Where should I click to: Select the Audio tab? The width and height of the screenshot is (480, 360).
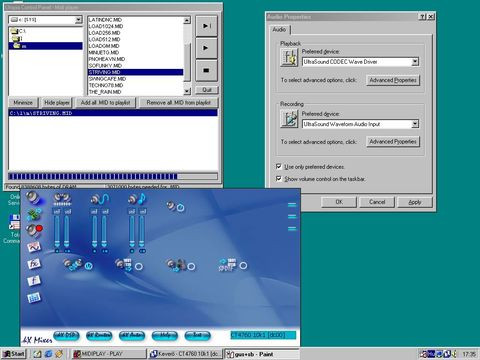(279, 29)
